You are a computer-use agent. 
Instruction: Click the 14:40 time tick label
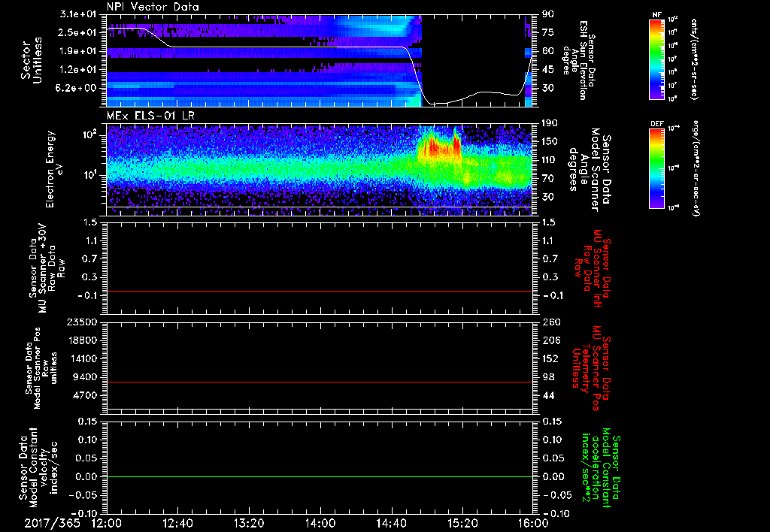tap(391, 523)
